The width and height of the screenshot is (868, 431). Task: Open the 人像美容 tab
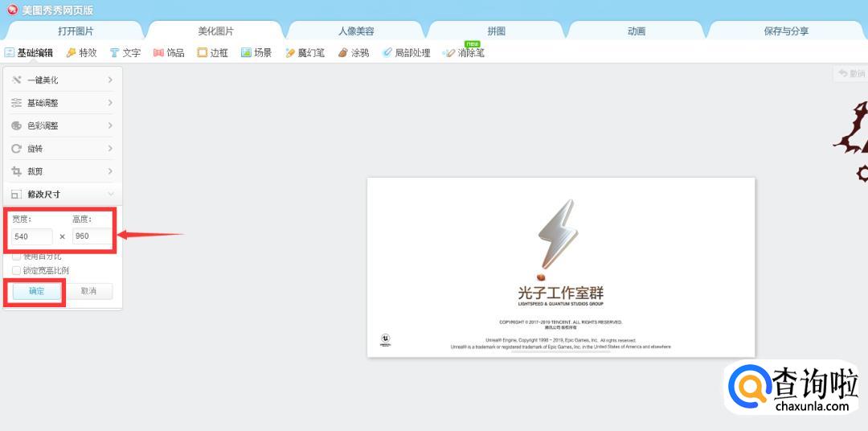click(x=356, y=31)
